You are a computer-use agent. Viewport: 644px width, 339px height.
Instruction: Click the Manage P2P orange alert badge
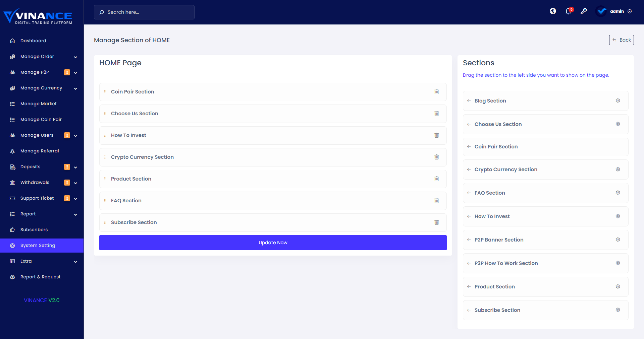point(67,72)
